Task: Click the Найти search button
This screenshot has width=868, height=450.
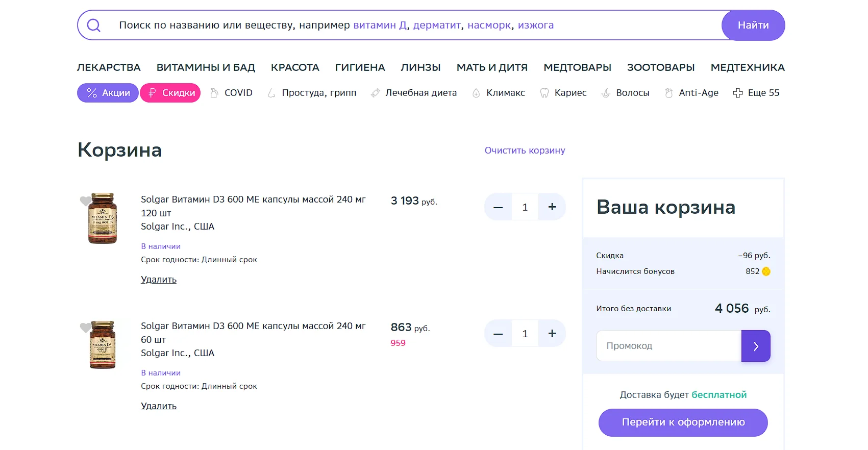Action: click(x=753, y=25)
